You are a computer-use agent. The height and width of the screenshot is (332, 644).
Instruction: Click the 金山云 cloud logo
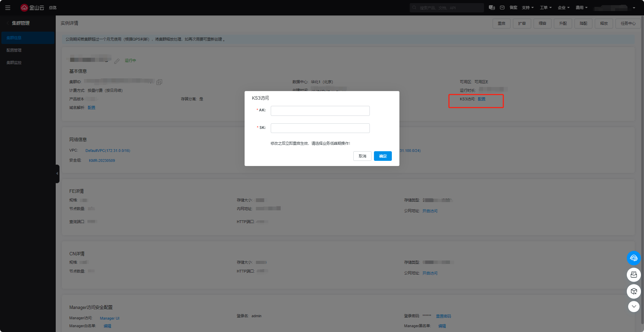[x=32, y=8]
